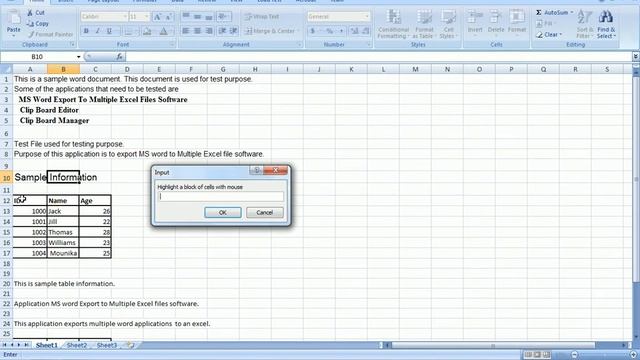Viewport: 640px width, 360px height.
Task: Apply the Font Color A icon
Action: point(163,31)
